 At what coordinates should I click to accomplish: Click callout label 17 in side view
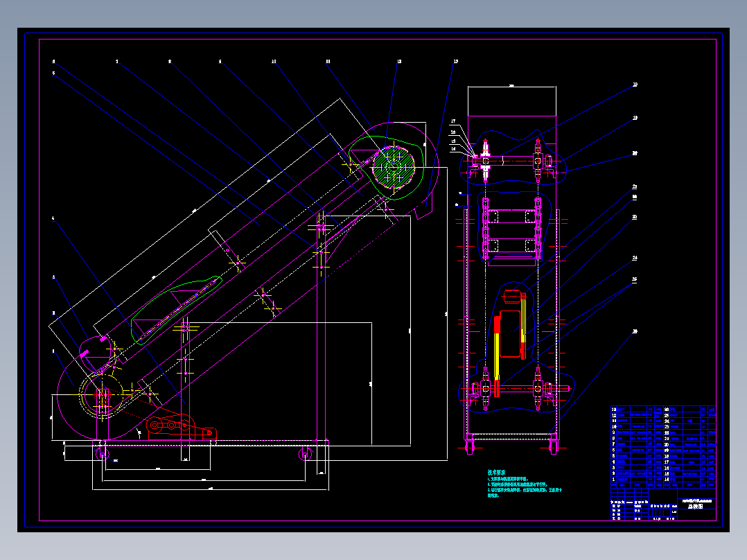pos(453,121)
